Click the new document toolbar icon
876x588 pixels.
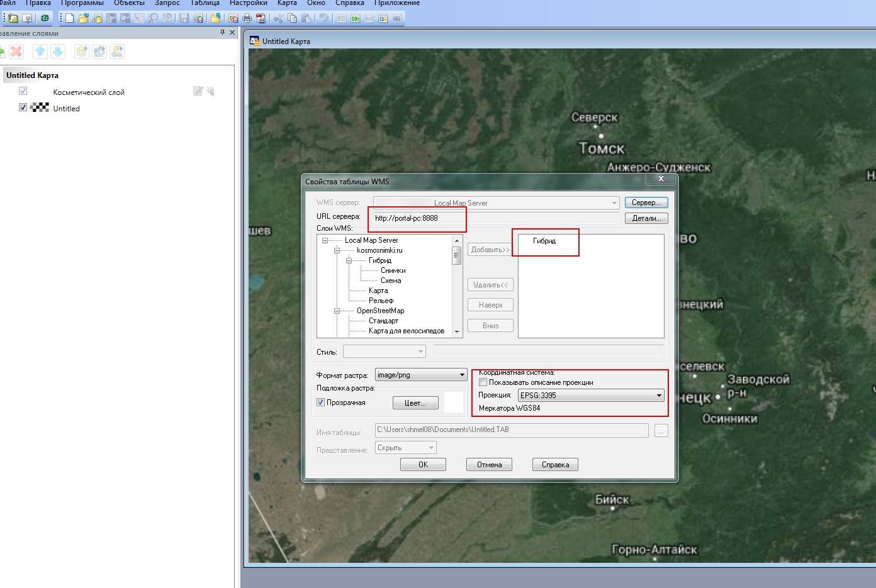69,18
